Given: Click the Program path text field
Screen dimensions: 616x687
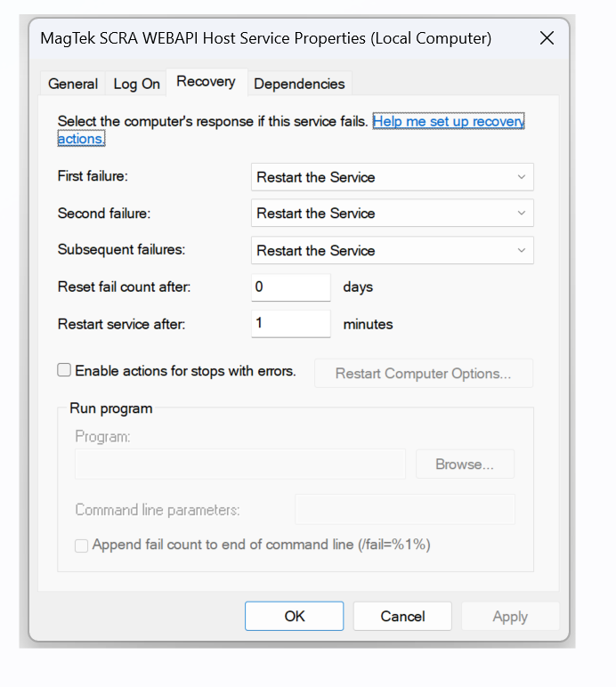Looking at the screenshot, I should (x=239, y=465).
